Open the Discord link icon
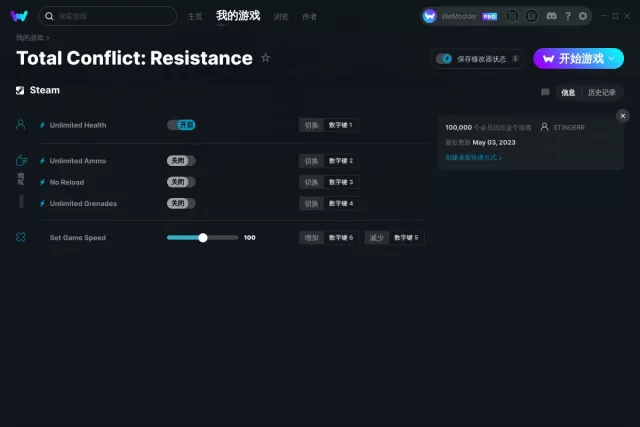Viewport: 640px width, 427px height. 552,16
